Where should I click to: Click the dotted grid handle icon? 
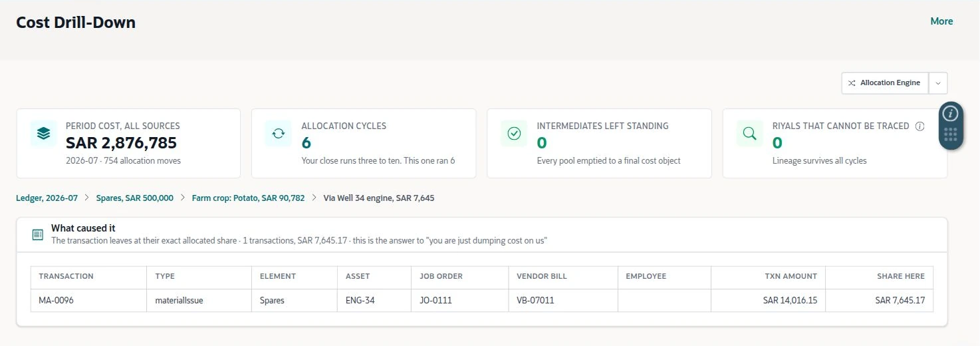point(951,135)
